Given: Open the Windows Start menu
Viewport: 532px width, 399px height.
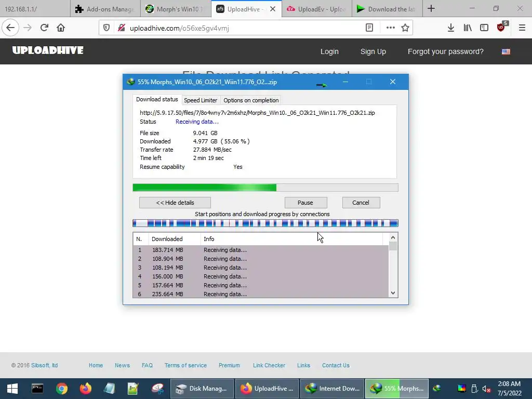Looking at the screenshot, I should click(x=12, y=389).
